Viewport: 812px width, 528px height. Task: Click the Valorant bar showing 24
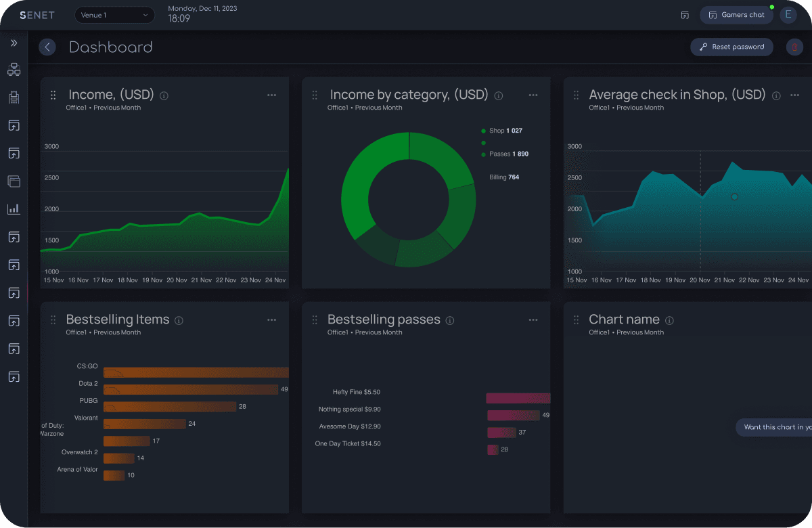pyautogui.click(x=144, y=424)
